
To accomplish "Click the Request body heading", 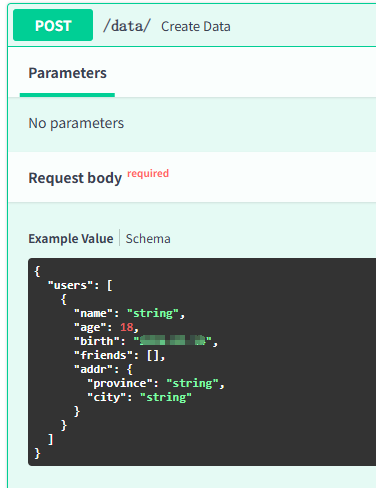I will point(75,178).
